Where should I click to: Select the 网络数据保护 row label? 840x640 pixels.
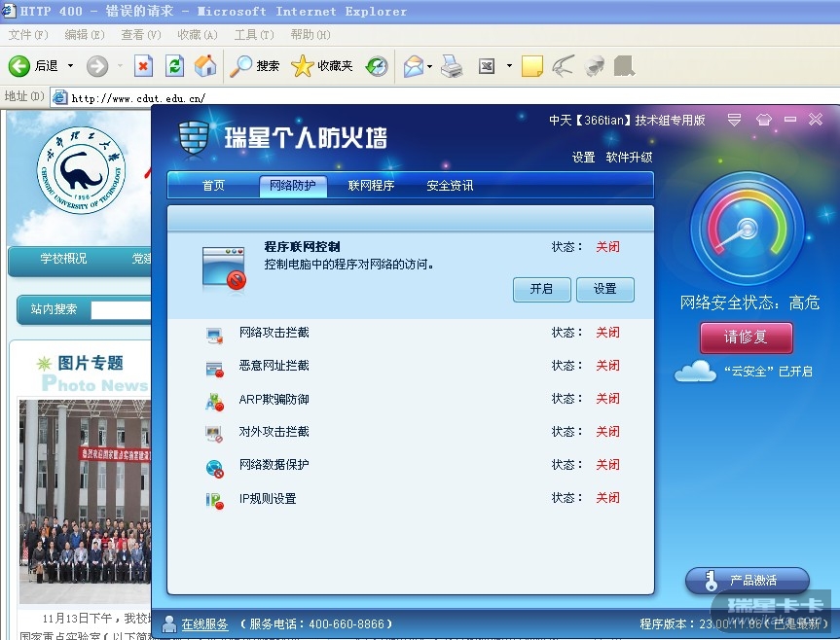pos(274,465)
